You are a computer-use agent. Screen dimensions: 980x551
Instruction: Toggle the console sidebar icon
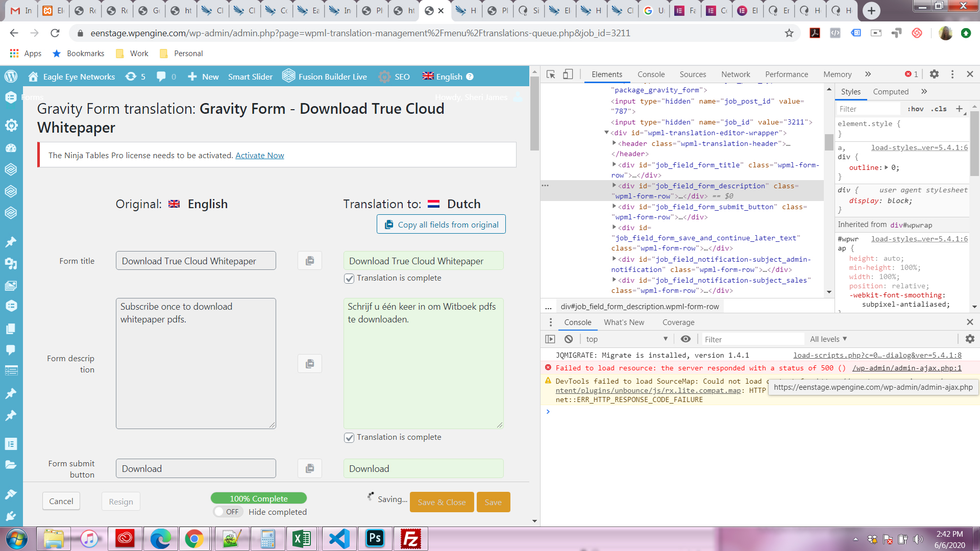tap(550, 339)
